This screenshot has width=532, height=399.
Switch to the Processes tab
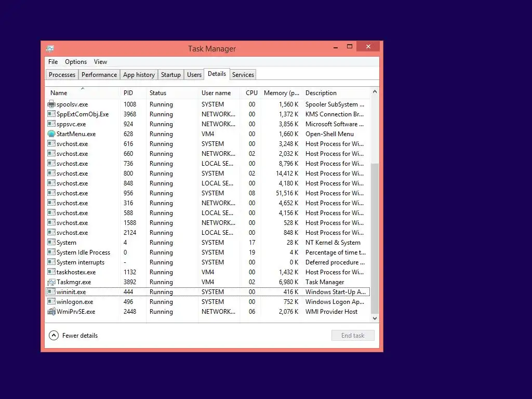pos(62,75)
